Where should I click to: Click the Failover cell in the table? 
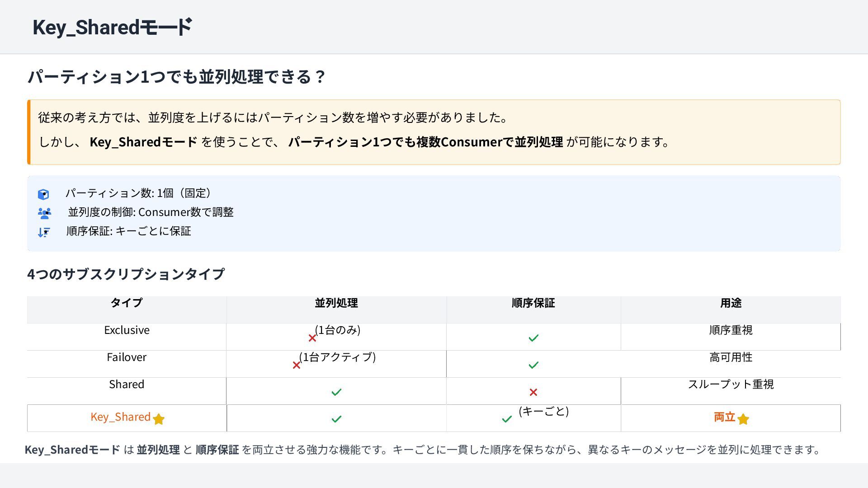click(127, 357)
